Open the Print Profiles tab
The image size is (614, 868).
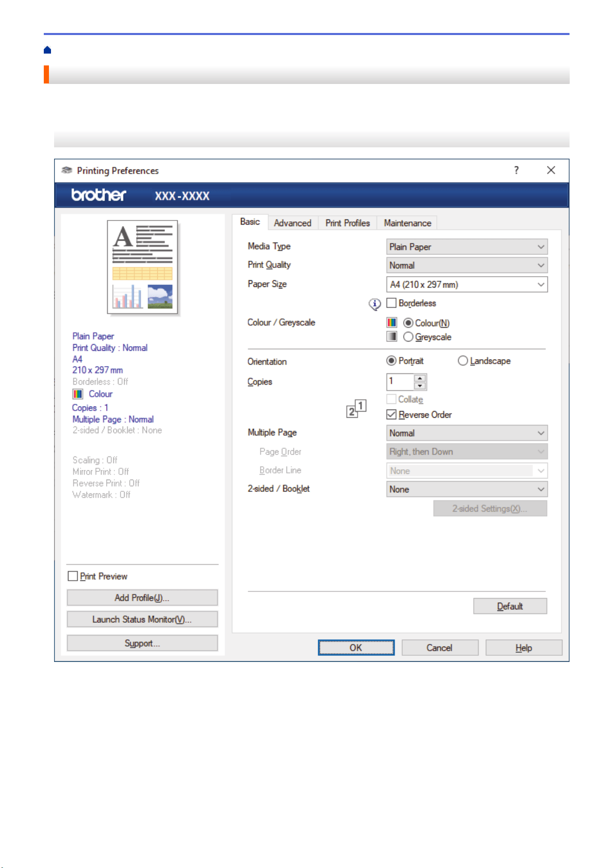pos(348,223)
